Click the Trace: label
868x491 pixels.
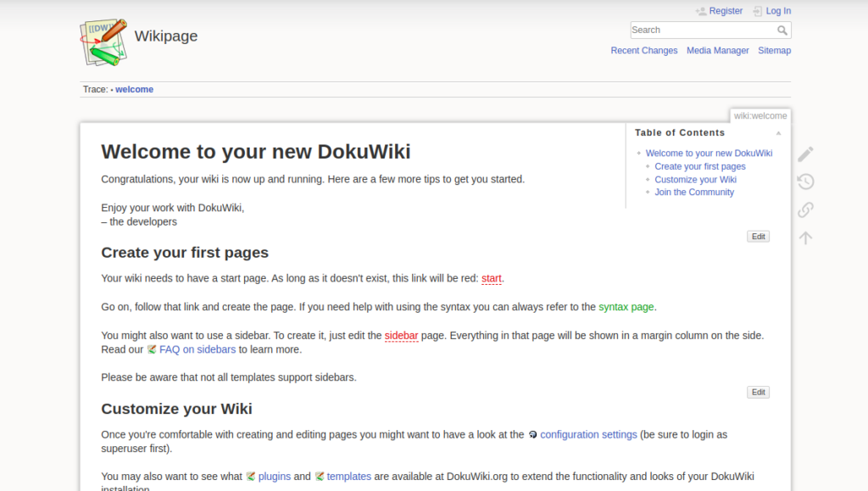95,89
